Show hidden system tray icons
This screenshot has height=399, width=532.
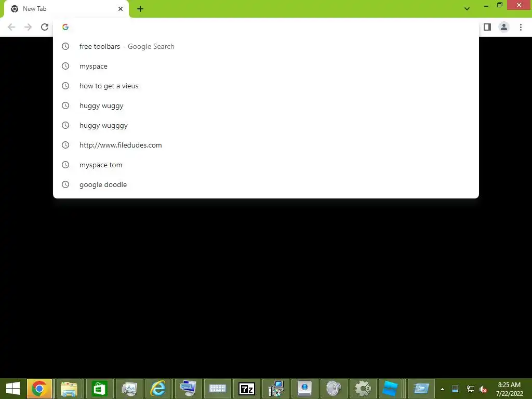coord(443,389)
